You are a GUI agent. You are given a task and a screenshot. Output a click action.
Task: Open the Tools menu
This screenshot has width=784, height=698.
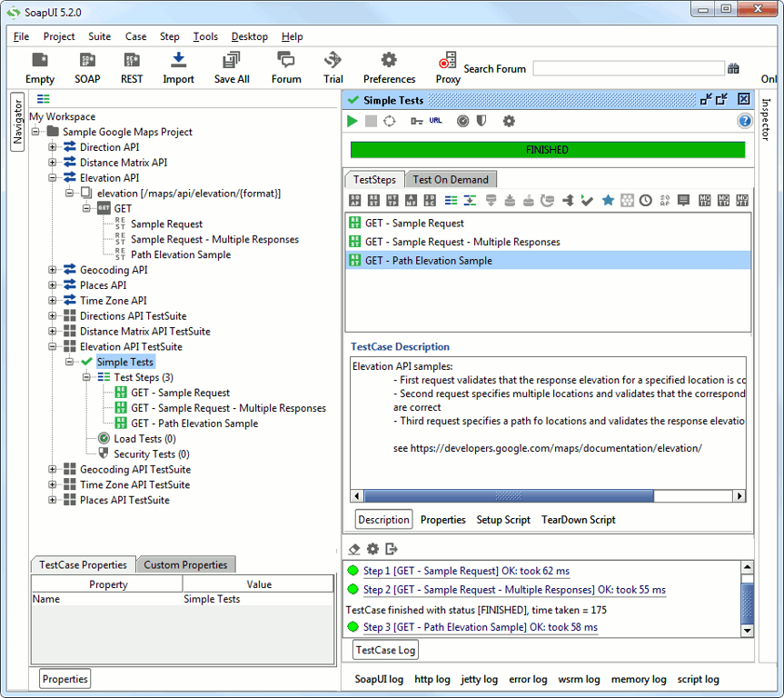click(205, 36)
